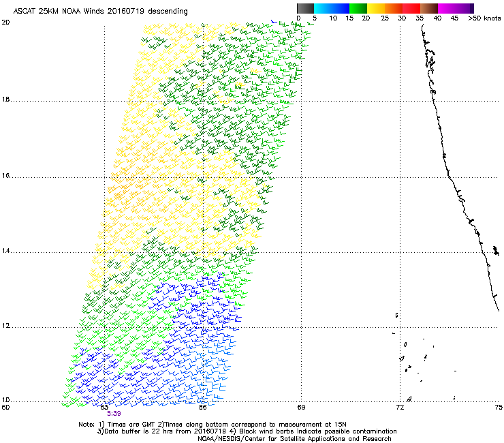Click the chart title 'ASCAT 25KM NOAA Winds 20160719 descending'

[x=100, y=11]
